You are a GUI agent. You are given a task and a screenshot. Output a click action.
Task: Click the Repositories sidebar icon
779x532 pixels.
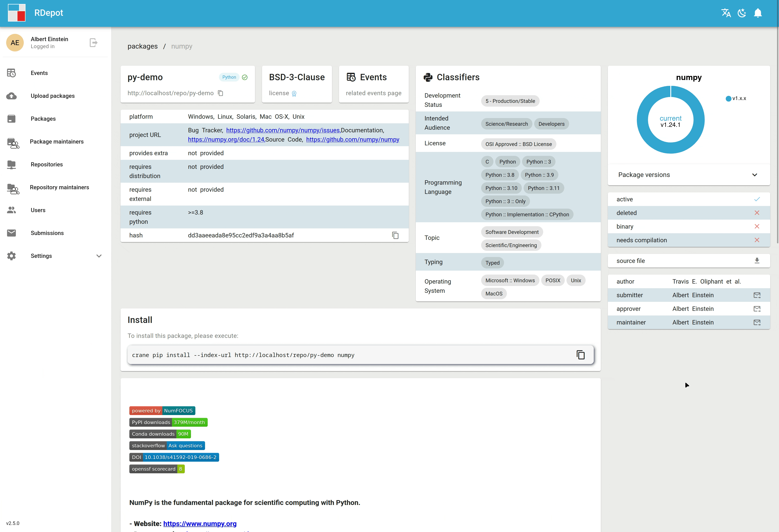point(11,164)
